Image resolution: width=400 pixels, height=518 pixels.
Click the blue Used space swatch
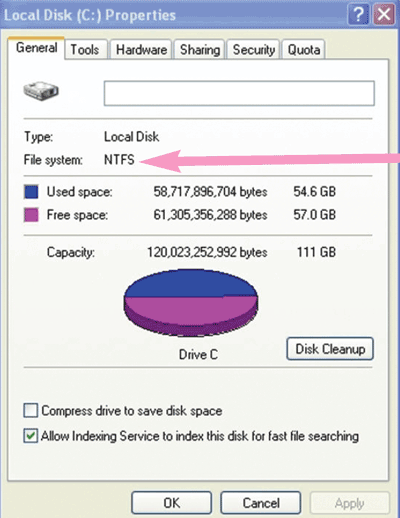point(31,192)
